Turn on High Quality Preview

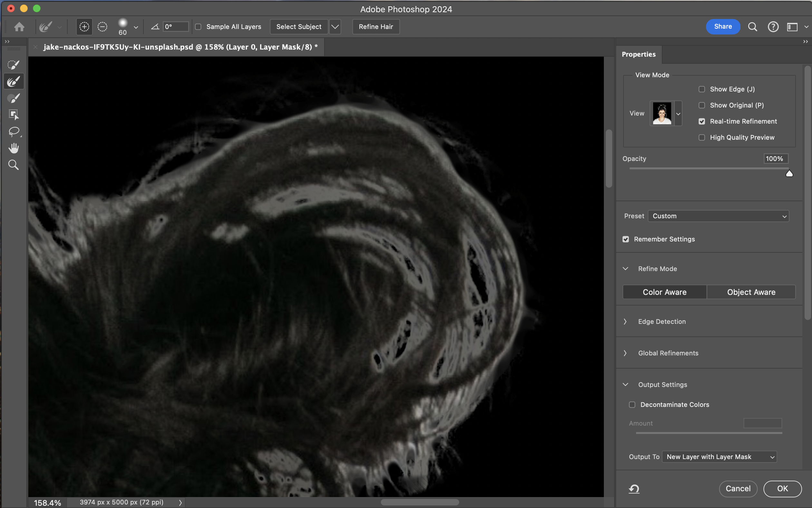[x=702, y=137]
